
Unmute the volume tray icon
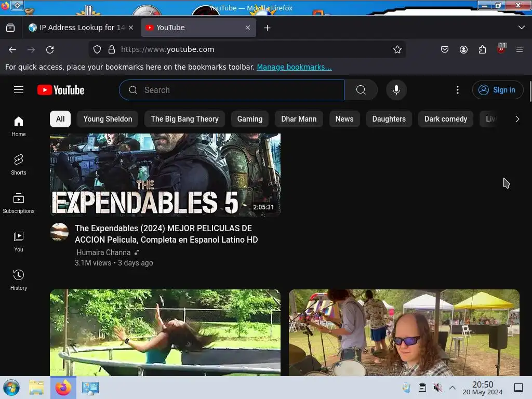click(x=437, y=388)
